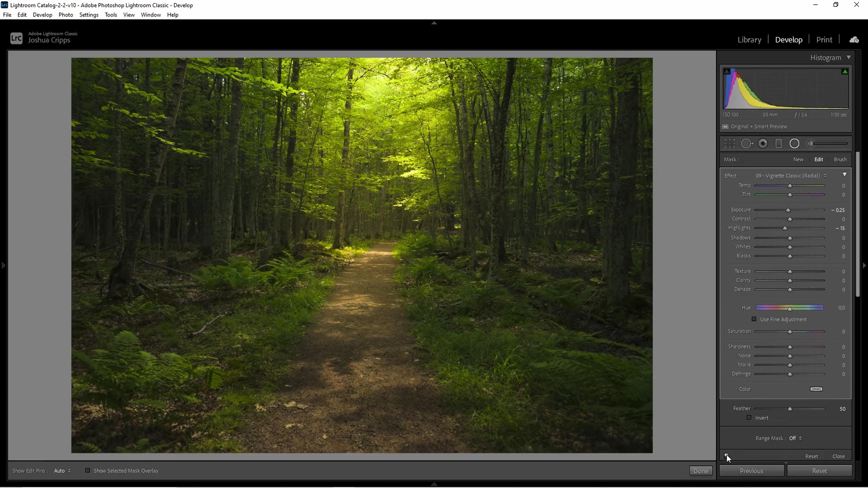Viewport: 868px width, 488px height.
Task: Click the Original + Smart Preview icon
Action: 725,127
